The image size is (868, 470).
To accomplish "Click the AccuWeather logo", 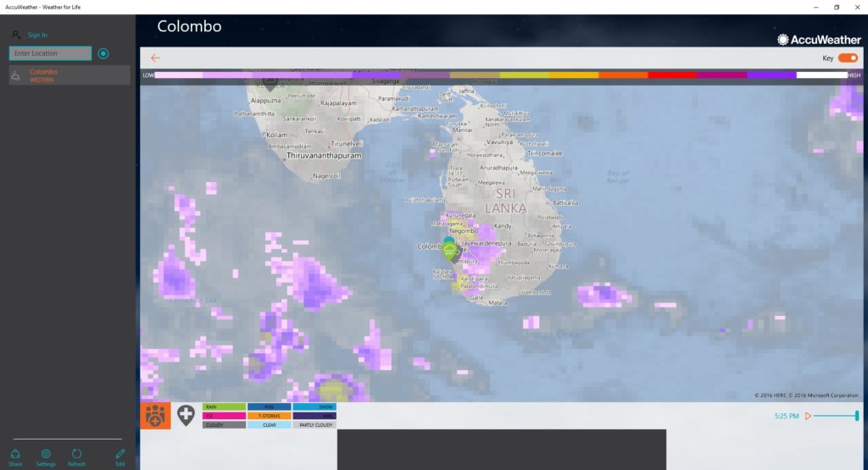I will (x=819, y=39).
